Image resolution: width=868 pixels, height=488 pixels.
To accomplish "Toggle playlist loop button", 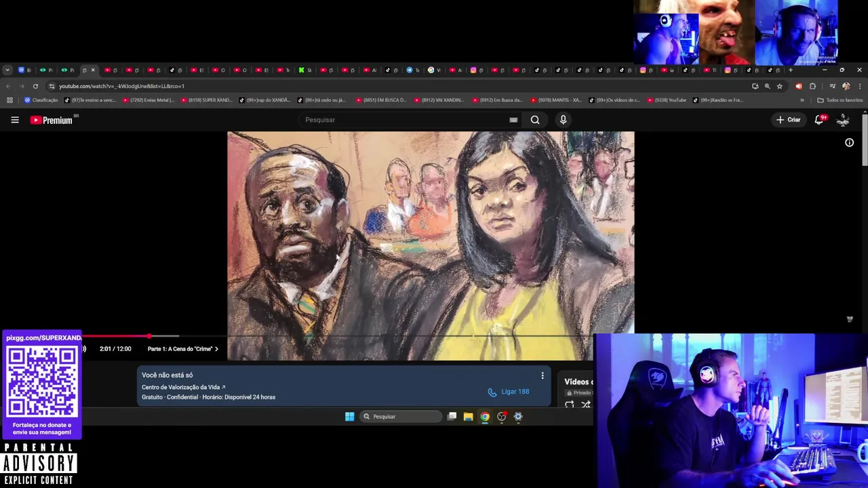I will 570,405.
